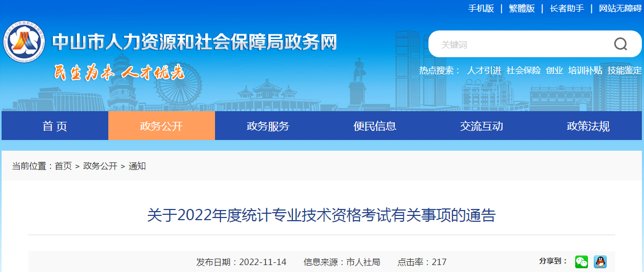Open the 交流互动 navigation item
644x272 pixels.
pos(481,126)
